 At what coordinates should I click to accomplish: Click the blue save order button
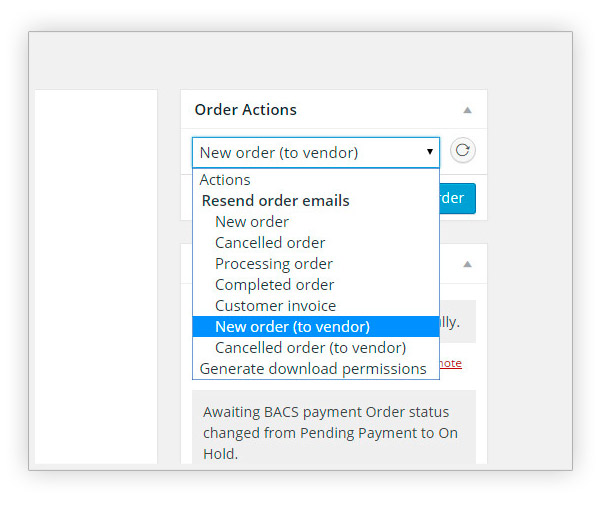(x=458, y=198)
